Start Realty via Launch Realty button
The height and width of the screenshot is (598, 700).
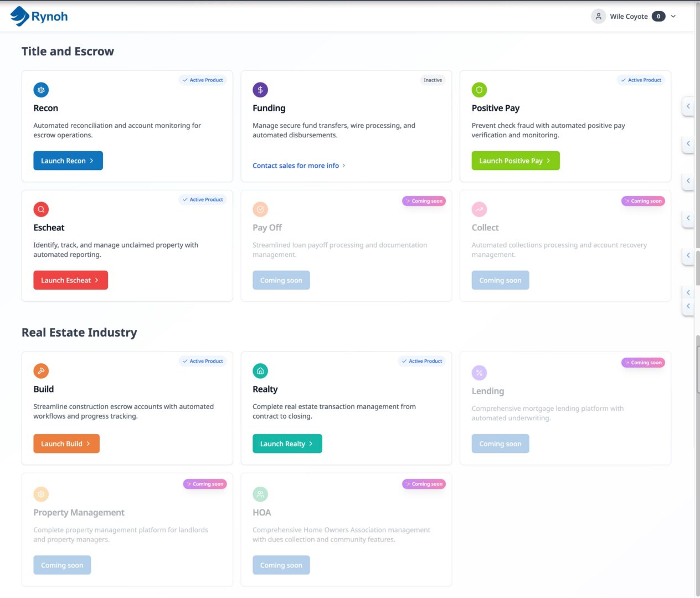(x=287, y=444)
